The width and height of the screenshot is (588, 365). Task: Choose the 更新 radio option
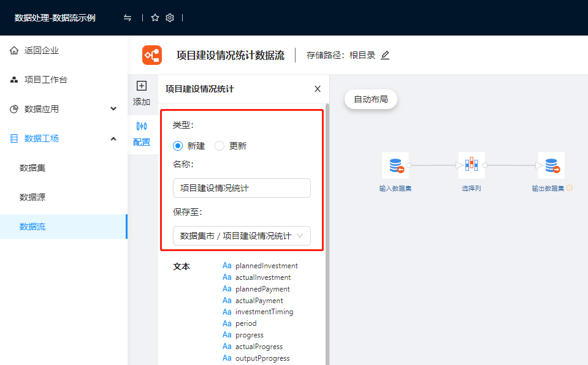[220, 146]
